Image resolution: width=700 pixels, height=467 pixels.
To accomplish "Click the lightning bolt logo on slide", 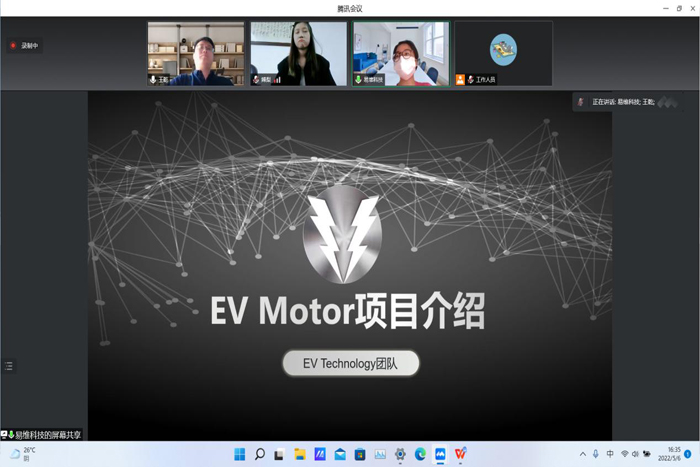I will pyautogui.click(x=342, y=234).
